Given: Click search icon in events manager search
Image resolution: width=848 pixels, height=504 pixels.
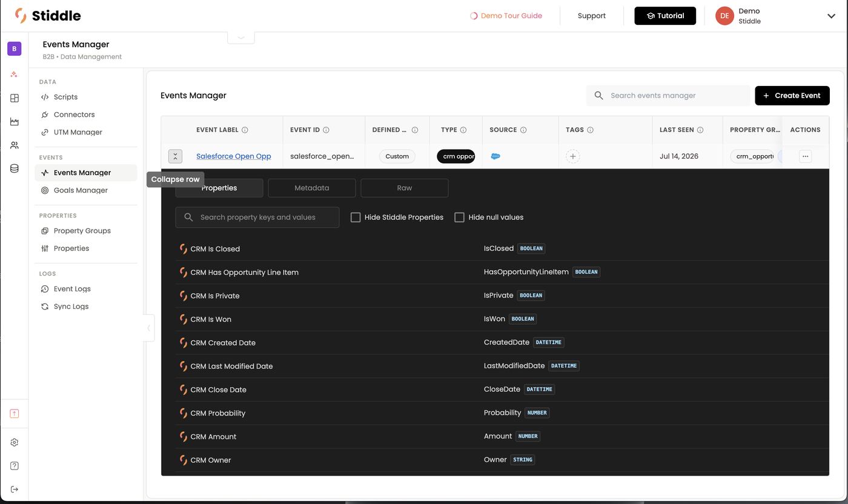Looking at the screenshot, I should point(598,96).
